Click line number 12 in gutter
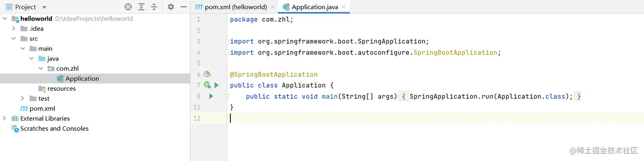The image size is (644, 161). [x=196, y=118]
